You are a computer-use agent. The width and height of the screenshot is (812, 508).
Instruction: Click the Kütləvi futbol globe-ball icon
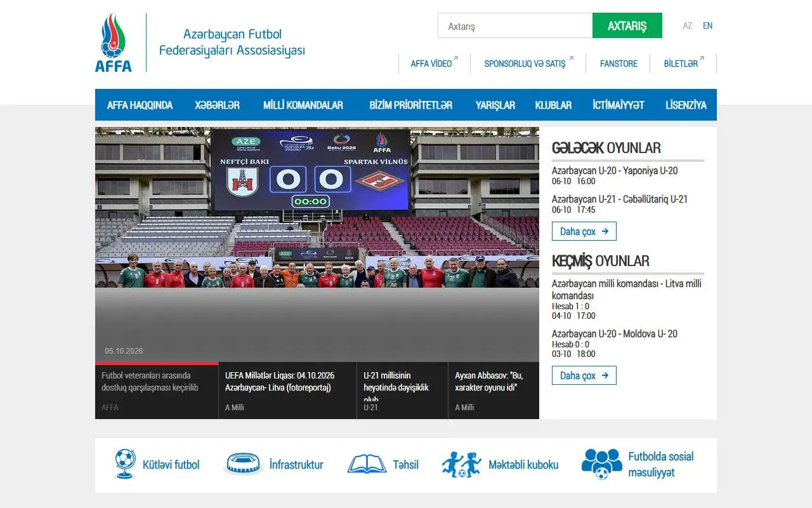tap(125, 464)
